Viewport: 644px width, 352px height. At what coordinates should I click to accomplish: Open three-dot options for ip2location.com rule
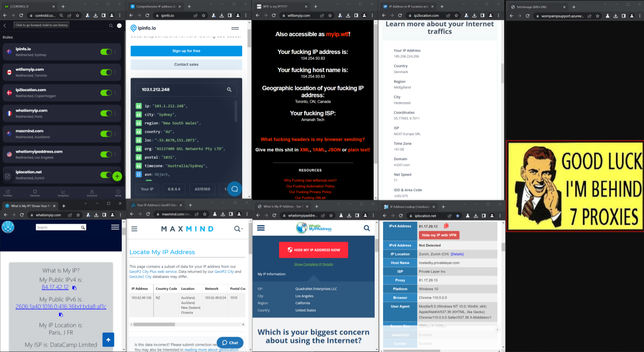coord(115,93)
